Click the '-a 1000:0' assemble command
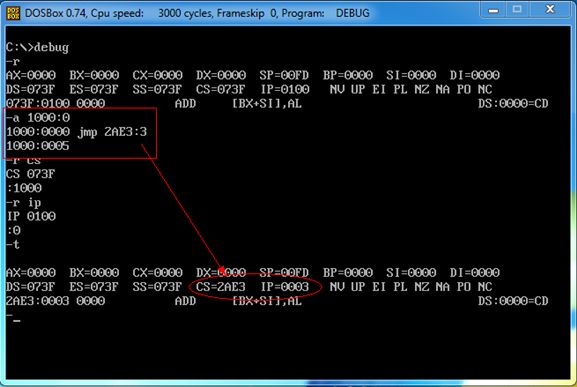The height and width of the screenshot is (387, 577). pos(38,118)
